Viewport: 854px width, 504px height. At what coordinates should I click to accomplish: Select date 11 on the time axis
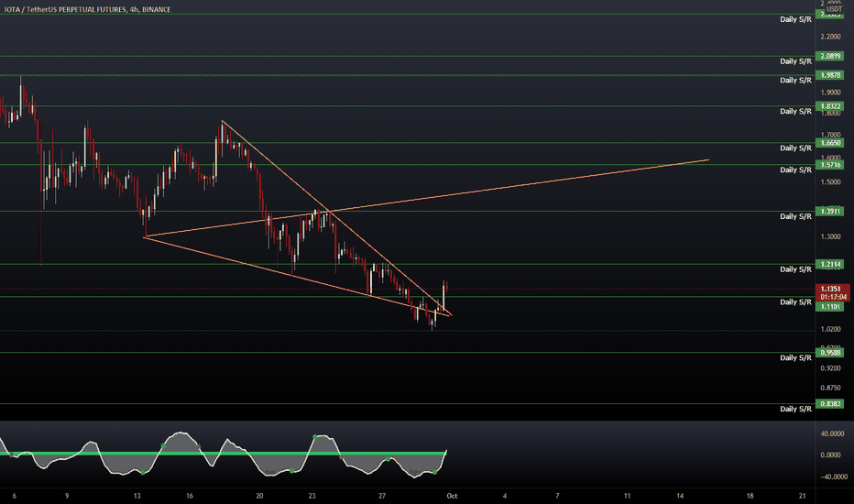point(628,496)
